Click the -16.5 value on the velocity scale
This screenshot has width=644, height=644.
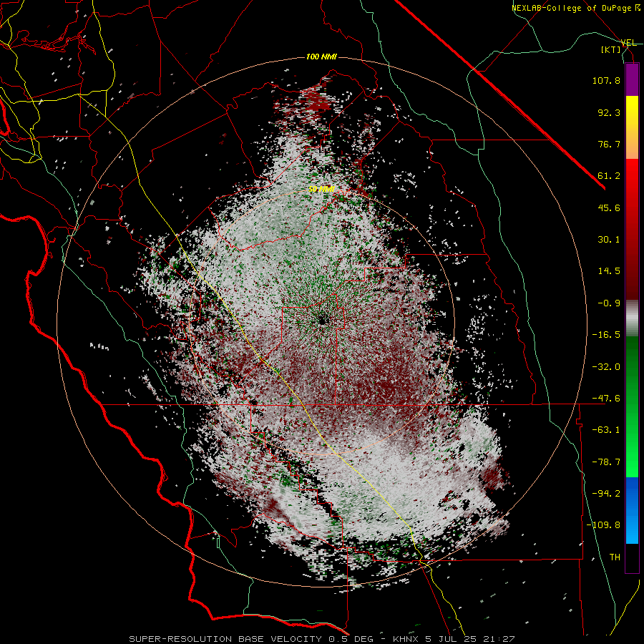point(606,335)
